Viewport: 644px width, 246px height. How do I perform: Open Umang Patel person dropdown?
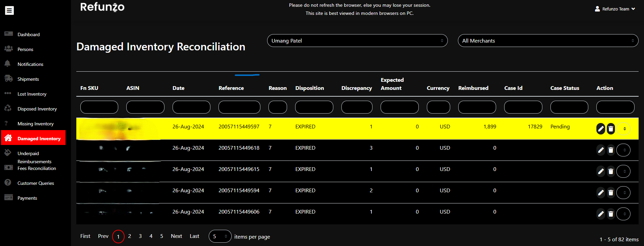(x=357, y=41)
